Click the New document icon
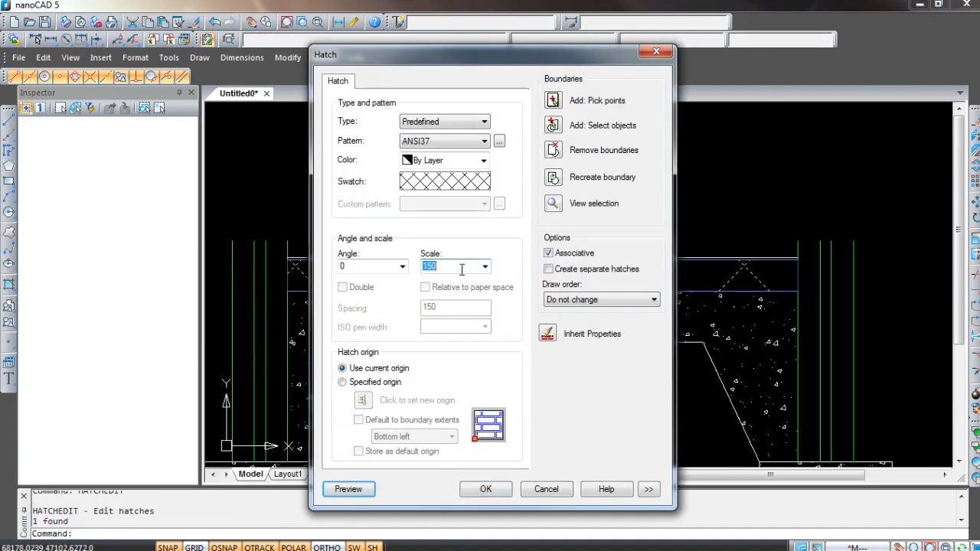 (x=14, y=22)
